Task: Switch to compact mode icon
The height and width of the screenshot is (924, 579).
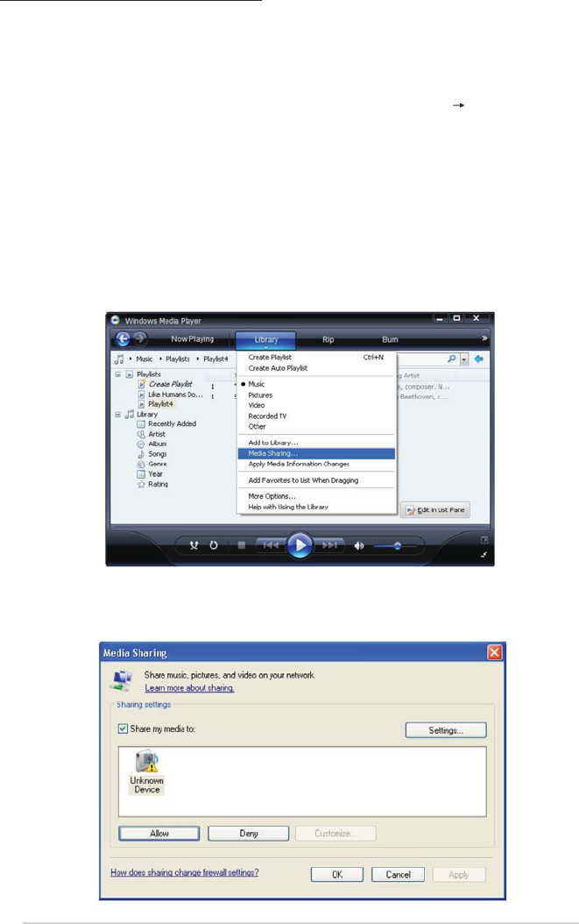Action: click(484, 555)
